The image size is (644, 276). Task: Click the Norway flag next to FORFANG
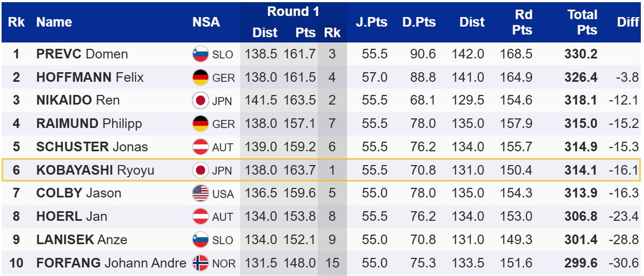200,263
